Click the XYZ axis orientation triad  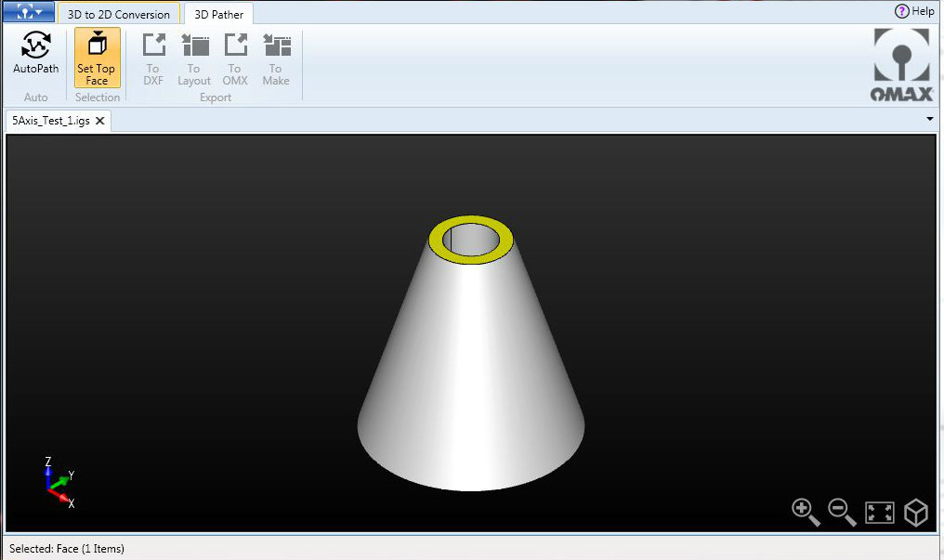[60, 483]
